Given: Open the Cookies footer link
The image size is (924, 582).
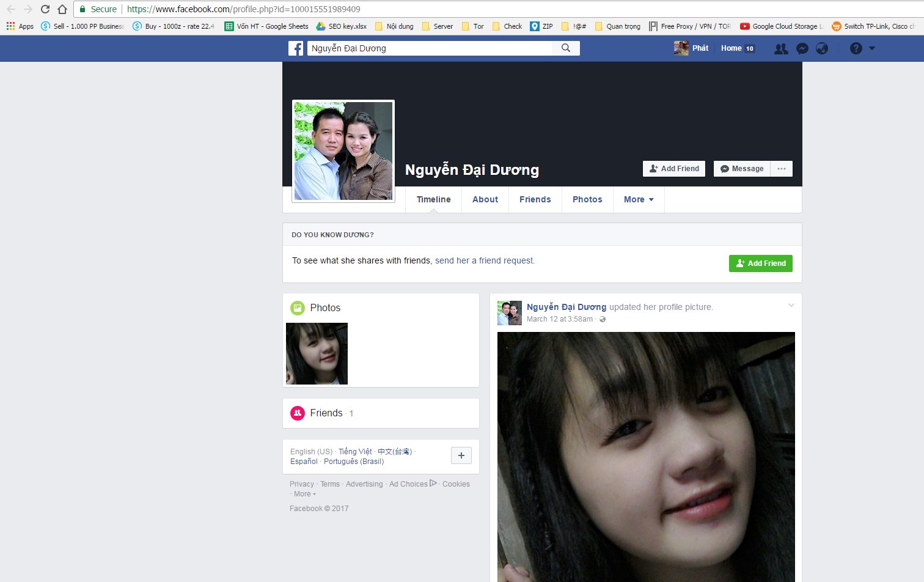Looking at the screenshot, I should tap(456, 484).
